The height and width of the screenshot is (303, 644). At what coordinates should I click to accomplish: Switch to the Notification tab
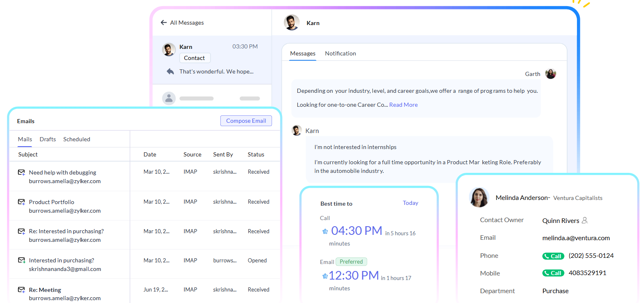341,53
